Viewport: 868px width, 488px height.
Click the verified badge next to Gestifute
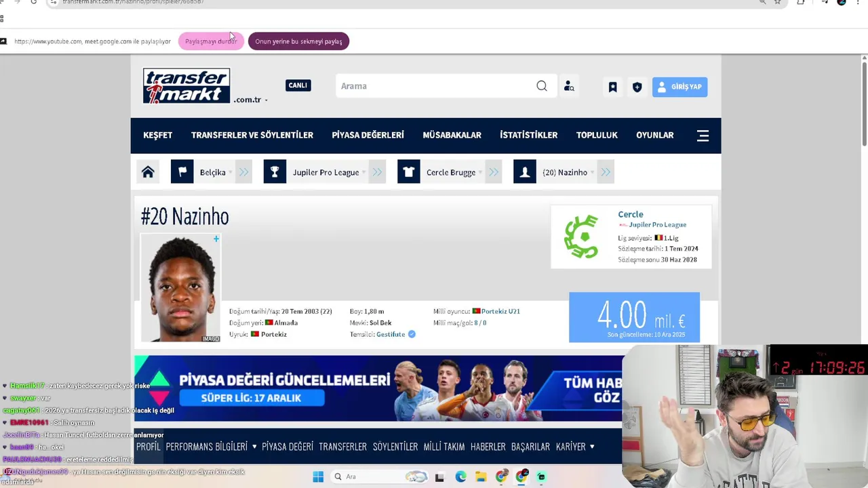(x=412, y=334)
